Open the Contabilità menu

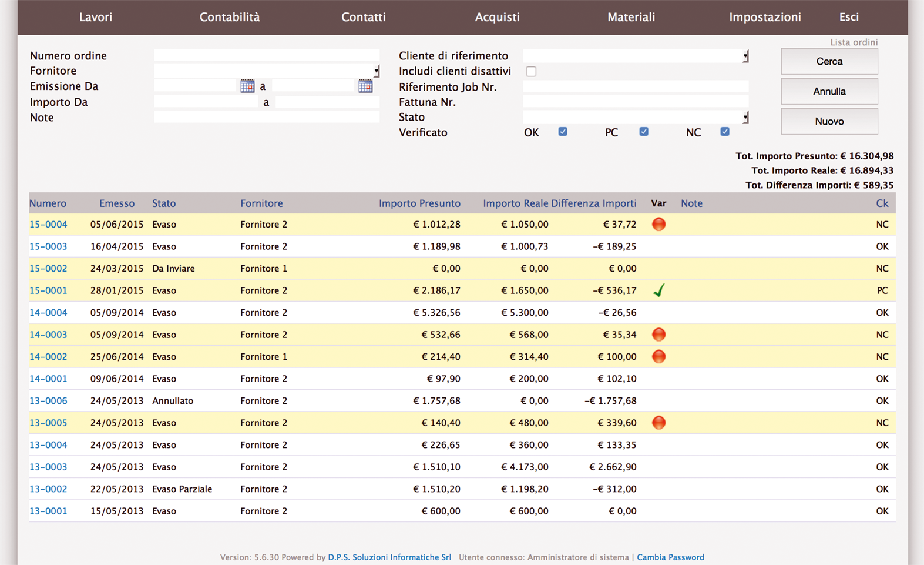tap(229, 17)
